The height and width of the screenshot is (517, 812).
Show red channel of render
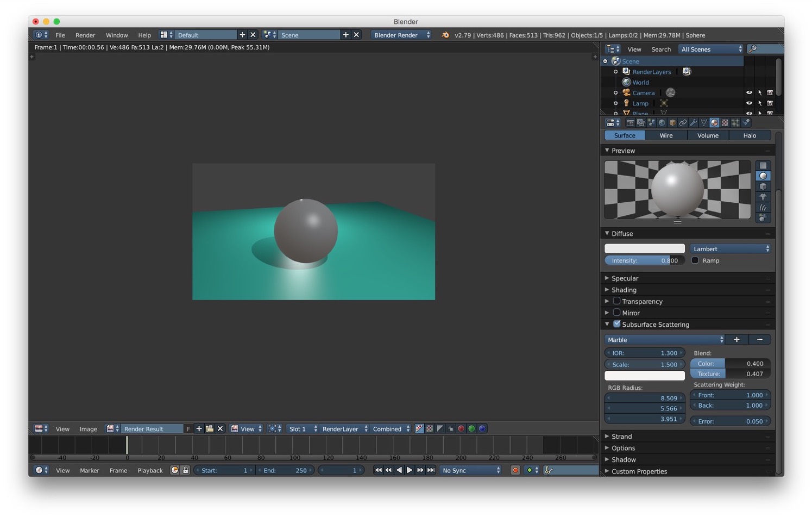pyautogui.click(x=461, y=429)
